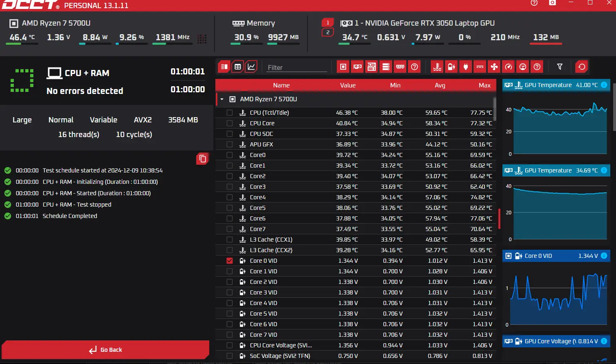Click the 'Test schedule started at 2024-12-09' log entry
The width and height of the screenshot is (616, 364).
(x=103, y=170)
